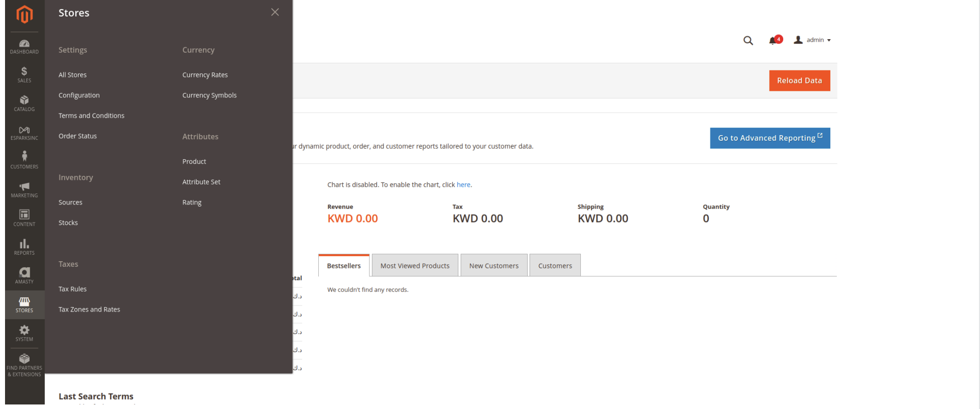Open Rating attributes
Image resolution: width=980 pixels, height=409 pixels.
click(x=192, y=202)
